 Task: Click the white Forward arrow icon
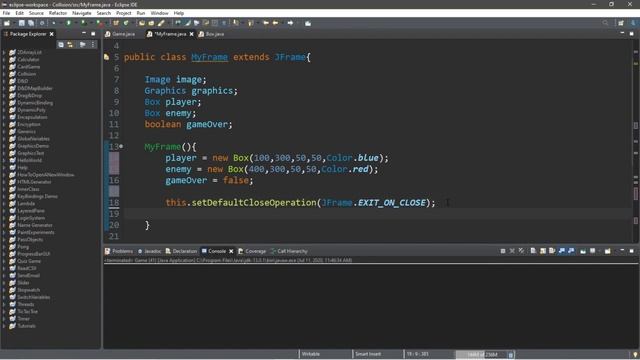290,23
